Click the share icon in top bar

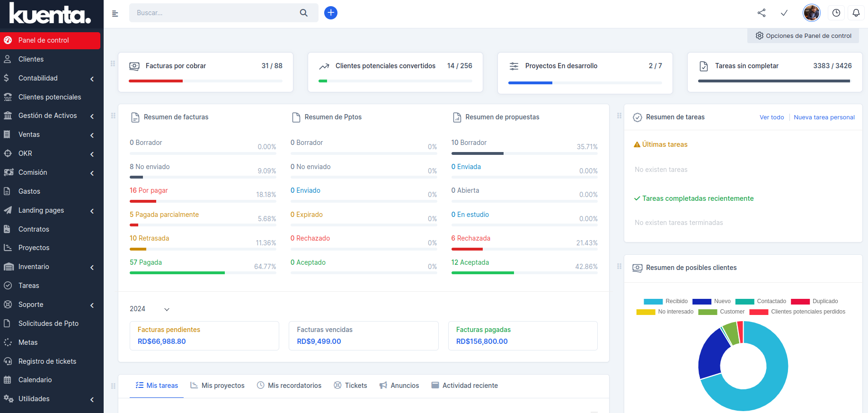(x=762, y=13)
